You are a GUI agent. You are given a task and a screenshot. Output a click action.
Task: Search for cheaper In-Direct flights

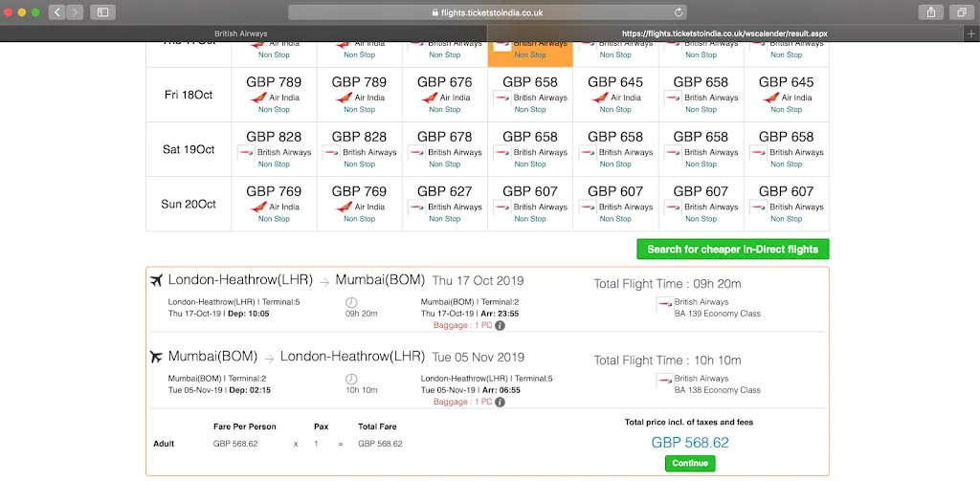(732, 250)
